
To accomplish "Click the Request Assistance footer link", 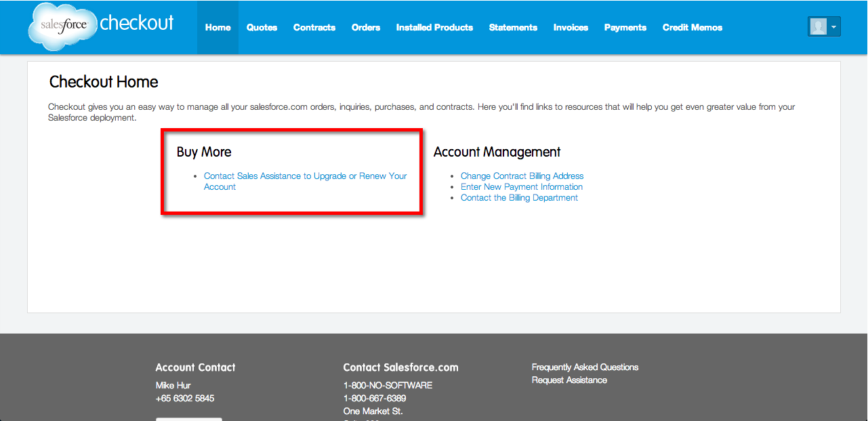I will 569,380.
